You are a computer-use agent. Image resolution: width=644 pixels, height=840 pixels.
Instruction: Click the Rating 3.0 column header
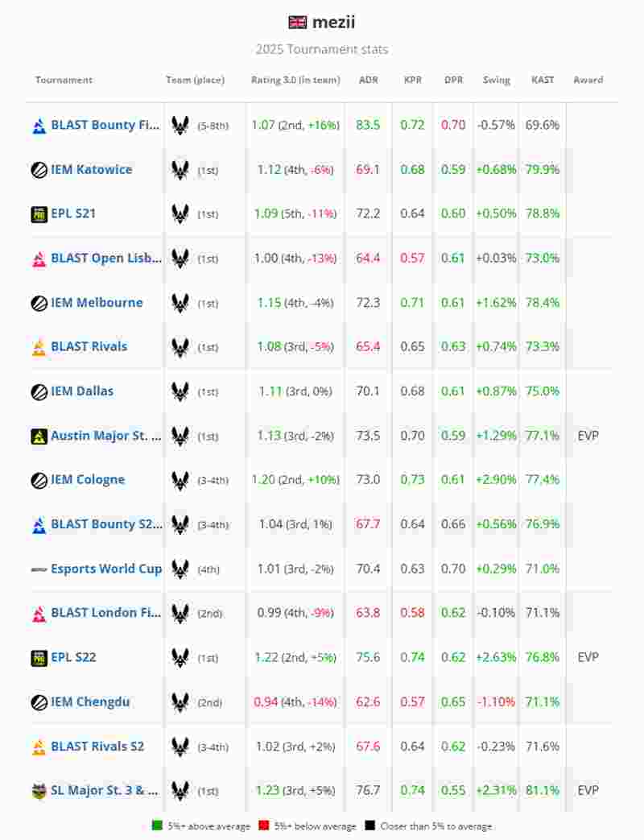click(295, 80)
